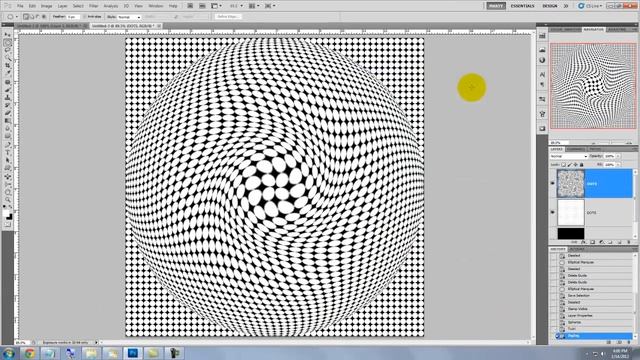The height and width of the screenshot is (360, 640).
Task: Select the Brush tool
Action: coord(8,90)
